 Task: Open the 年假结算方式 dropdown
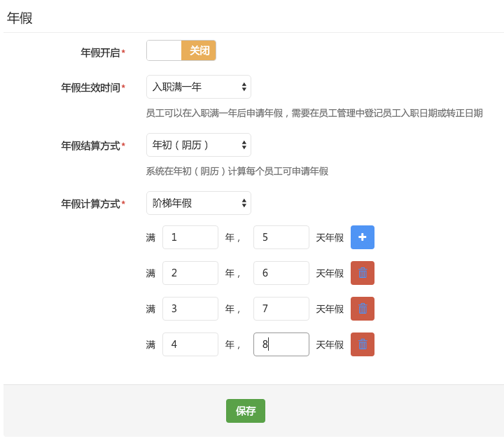point(199,145)
